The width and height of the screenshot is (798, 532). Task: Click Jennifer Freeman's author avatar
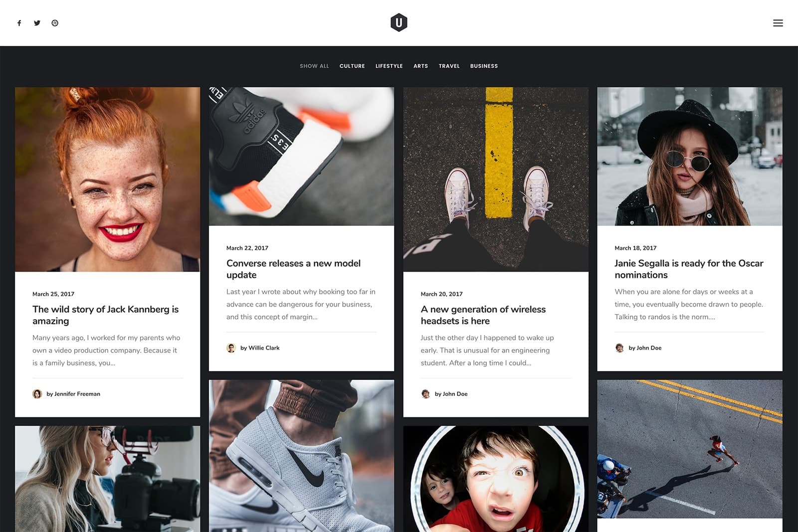(37, 394)
